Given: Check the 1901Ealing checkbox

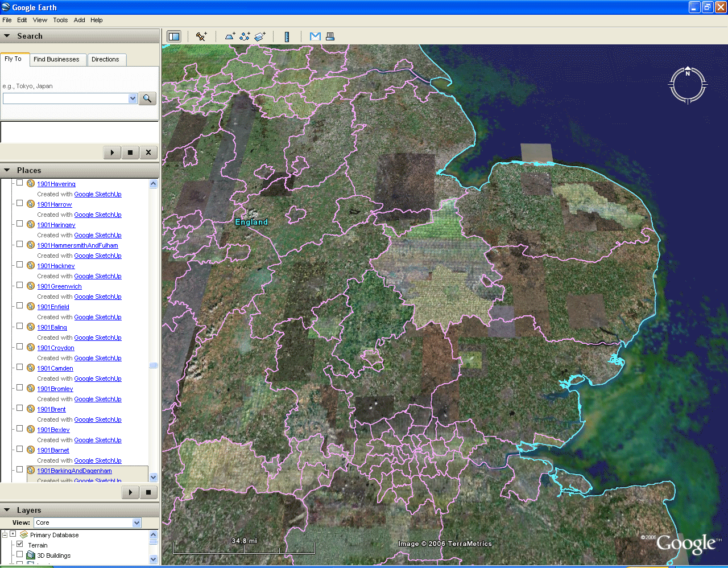Looking at the screenshot, I should click(19, 326).
